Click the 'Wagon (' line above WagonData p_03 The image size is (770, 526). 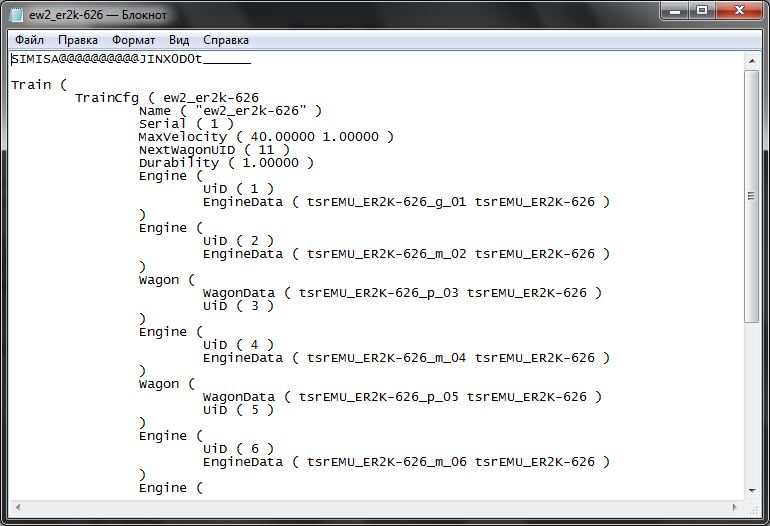click(166, 280)
